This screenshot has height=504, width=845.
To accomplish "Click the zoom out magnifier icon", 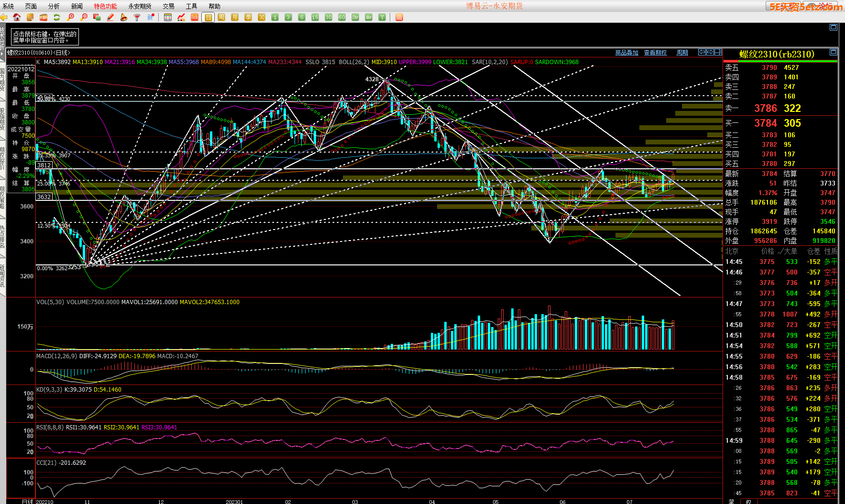I will coord(84,17).
